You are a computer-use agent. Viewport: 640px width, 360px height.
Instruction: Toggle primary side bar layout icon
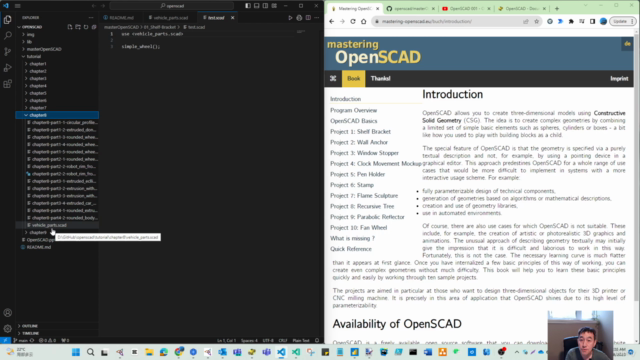point(248,6)
